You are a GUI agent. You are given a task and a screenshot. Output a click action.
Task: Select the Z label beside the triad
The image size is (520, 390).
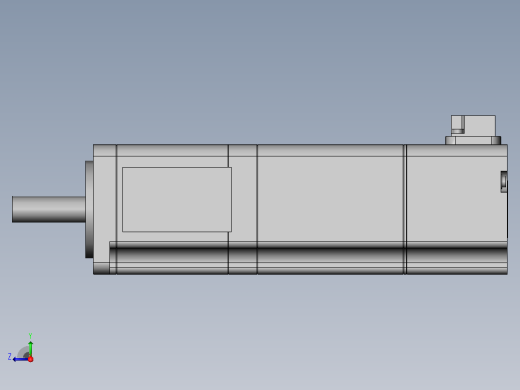coord(9,357)
